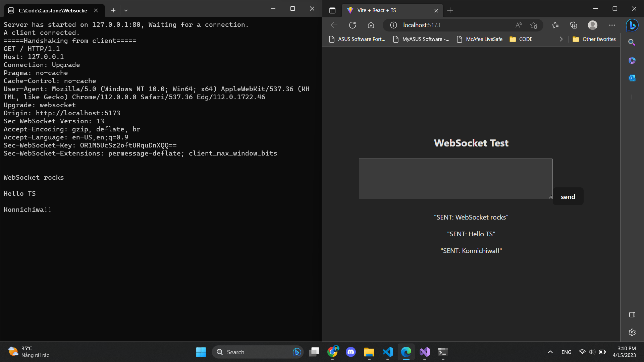Show hidden system tray icons chevron
This screenshot has width=644, height=362.
coord(550,352)
